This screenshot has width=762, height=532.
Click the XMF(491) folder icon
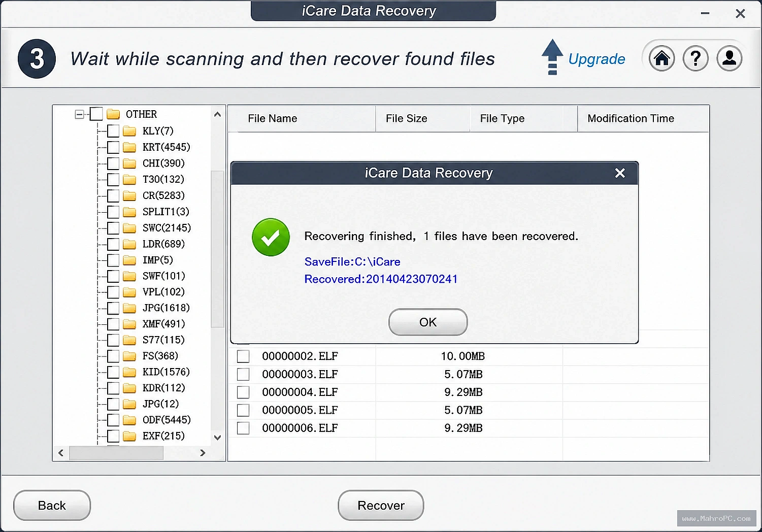click(129, 324)
